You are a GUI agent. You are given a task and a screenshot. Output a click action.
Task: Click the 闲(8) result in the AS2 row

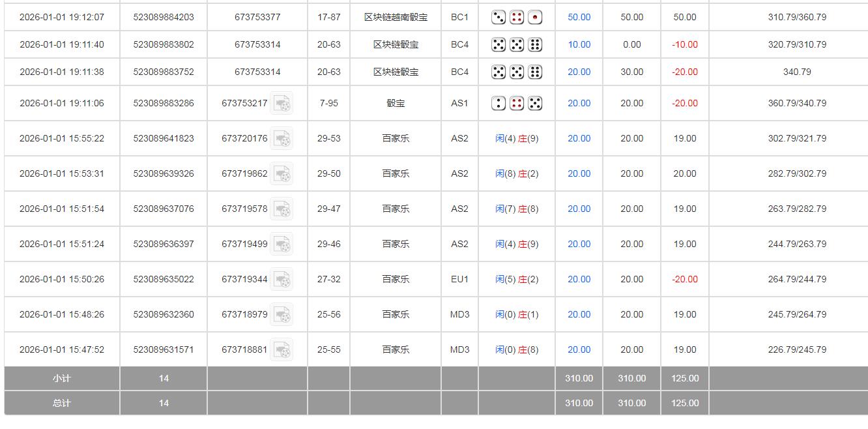click(504, 173)
